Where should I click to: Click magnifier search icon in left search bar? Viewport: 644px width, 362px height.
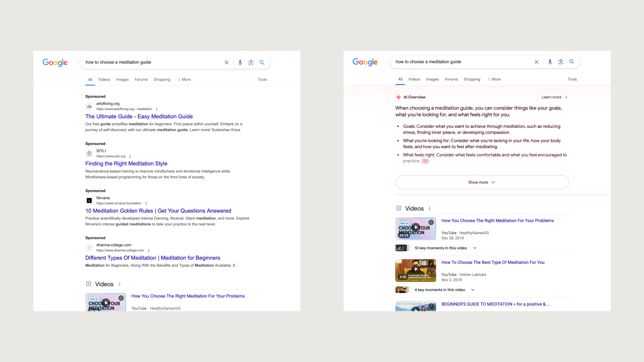coord(262,62)
